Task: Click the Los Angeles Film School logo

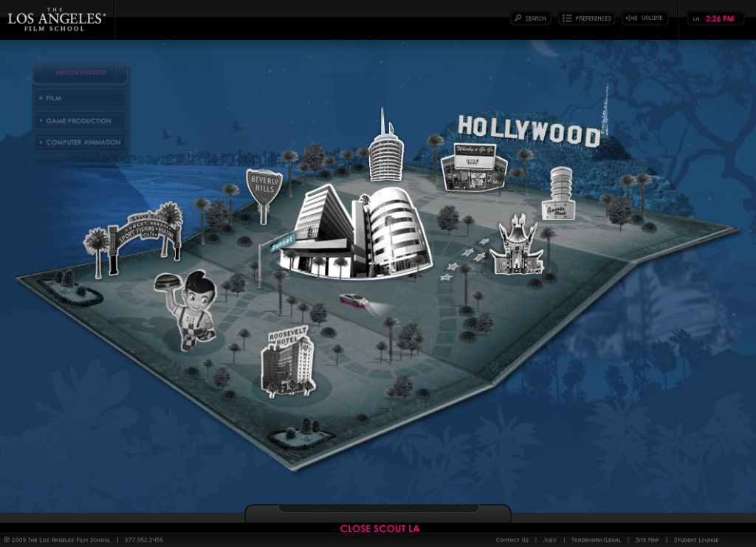Action: (x=56, y=20)
